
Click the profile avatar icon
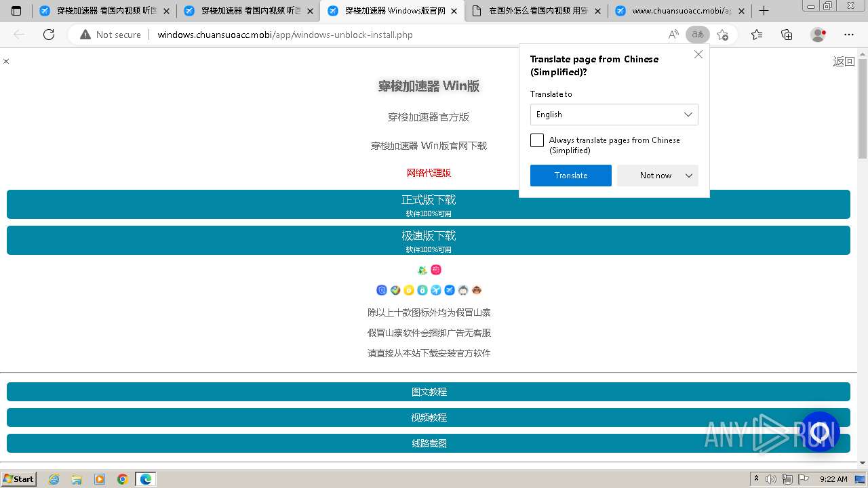(x=818, y=35)
